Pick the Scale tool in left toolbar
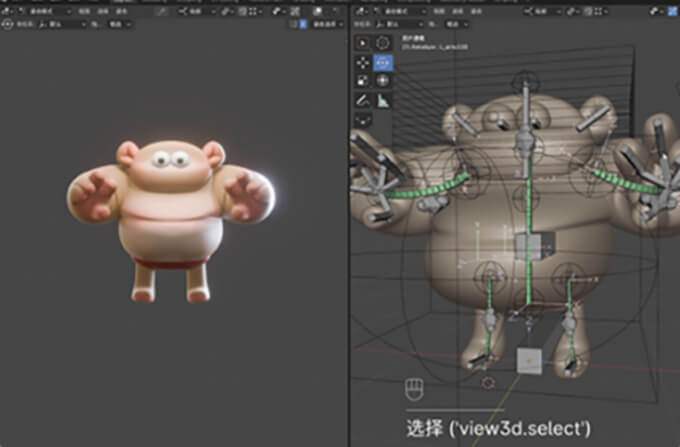Viewport: 680px width, 447px height. (x=364, y=81)
